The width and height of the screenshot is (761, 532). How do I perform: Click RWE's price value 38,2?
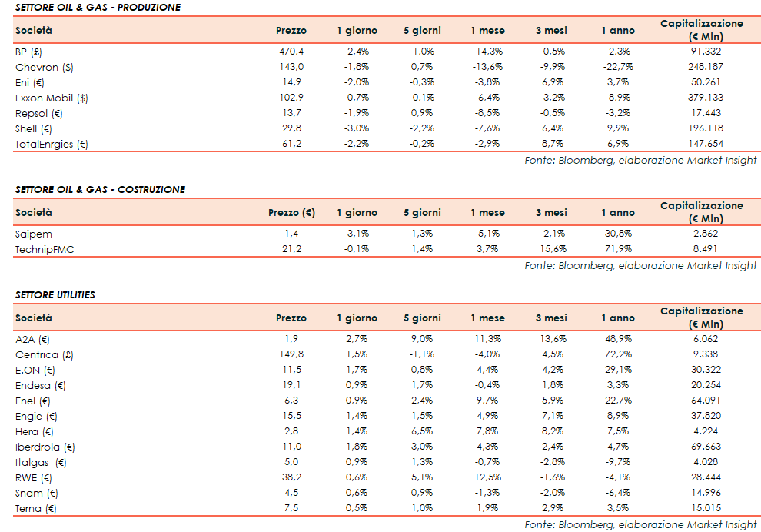[x=291, y=477]
